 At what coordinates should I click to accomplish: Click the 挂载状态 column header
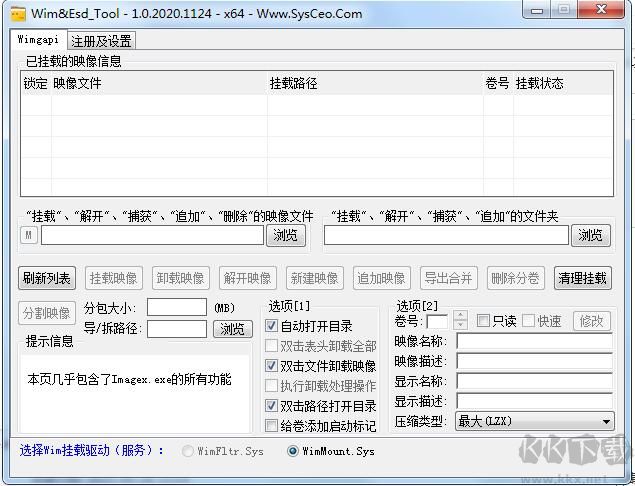(563, 83)
